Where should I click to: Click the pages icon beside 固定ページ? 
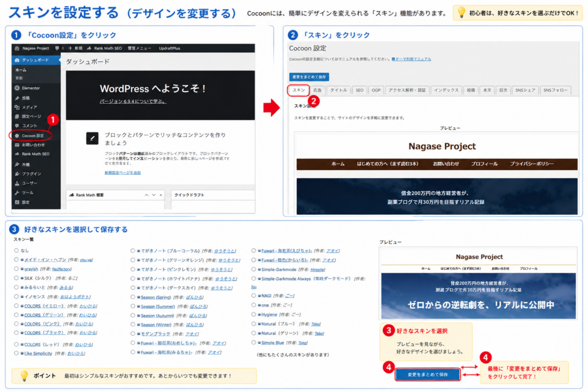pos(17,117)
